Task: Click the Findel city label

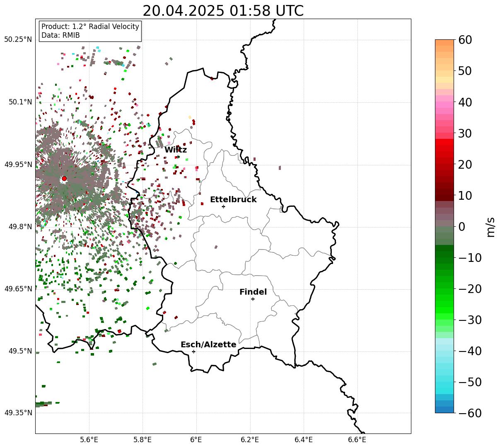Action: (253, 292)
